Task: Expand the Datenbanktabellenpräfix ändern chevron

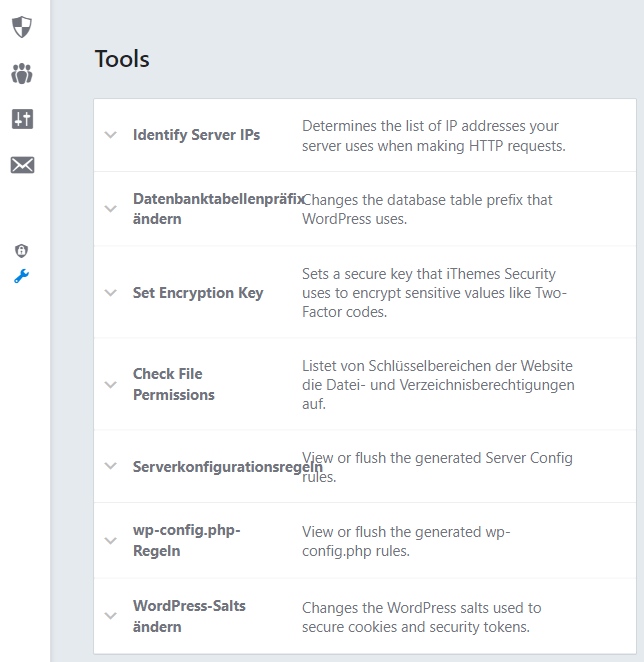Action: (111, 209)
